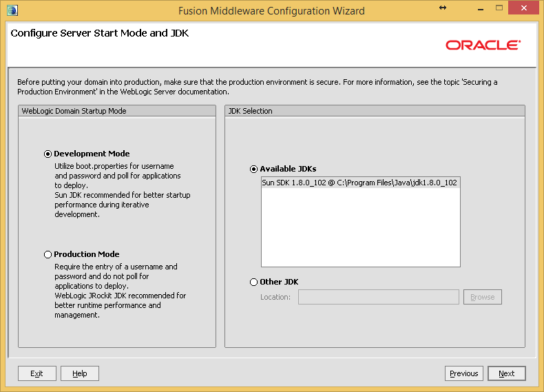
Task: Open Help for this wizard page
Action: tap(80, 373)
